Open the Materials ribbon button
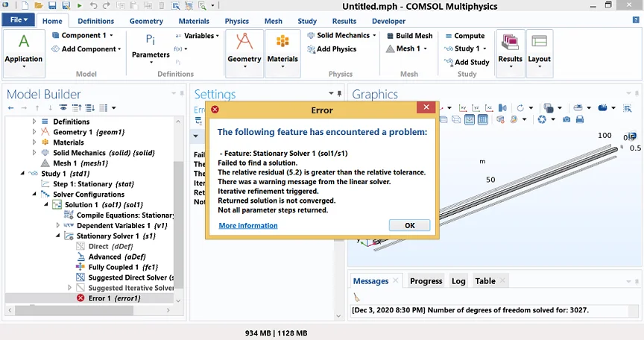Image resolution: width=644 pixels, height=340 pixels. 282,54
